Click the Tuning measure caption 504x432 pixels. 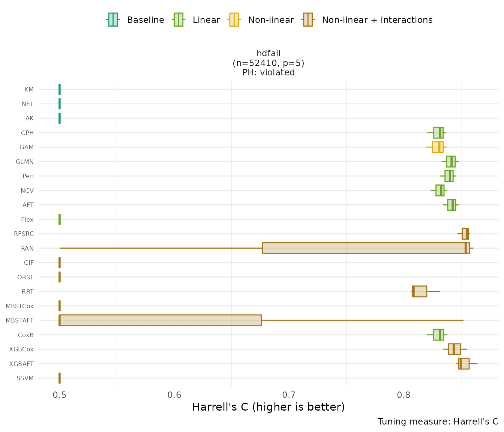pyautogui.click(x=438, y=421)
